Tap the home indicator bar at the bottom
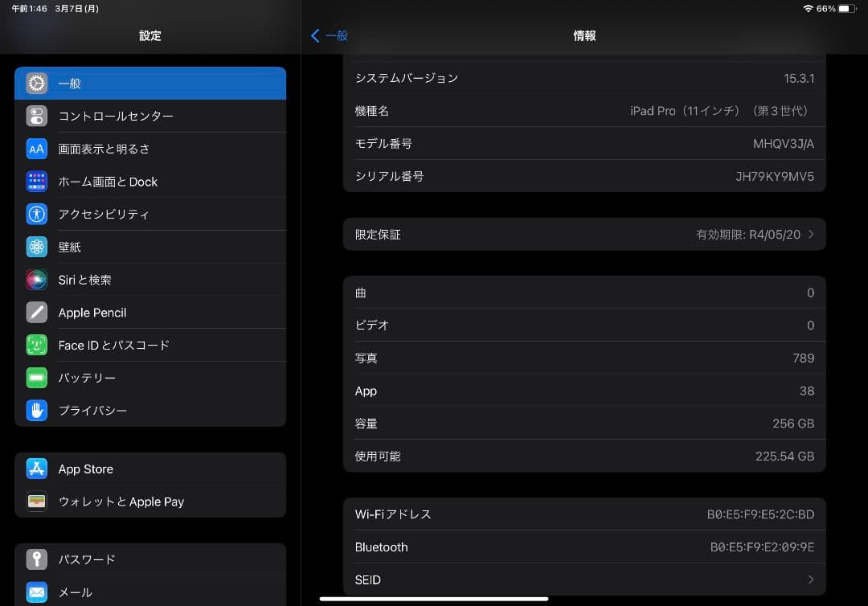The height and width of the screenshot is (606, 868). point(434,598)
